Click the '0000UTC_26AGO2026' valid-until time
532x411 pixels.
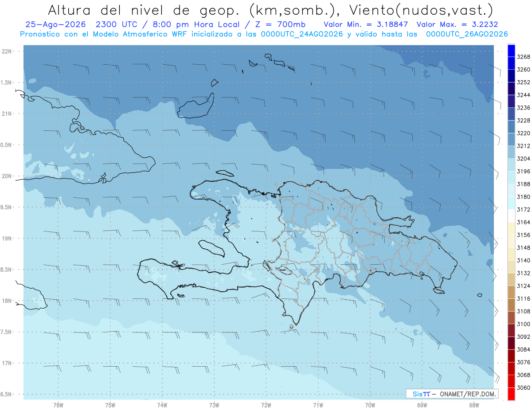point(467,34)
